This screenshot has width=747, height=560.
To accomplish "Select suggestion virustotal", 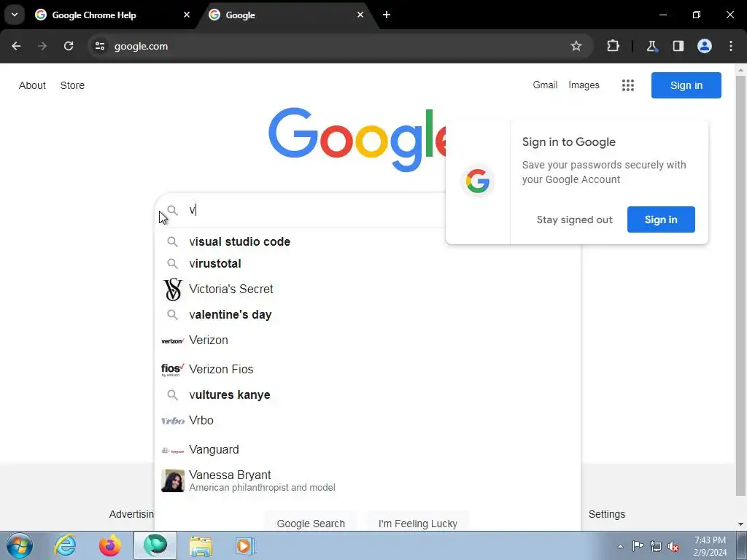I will pyautogui.click(x=368, y=263).
